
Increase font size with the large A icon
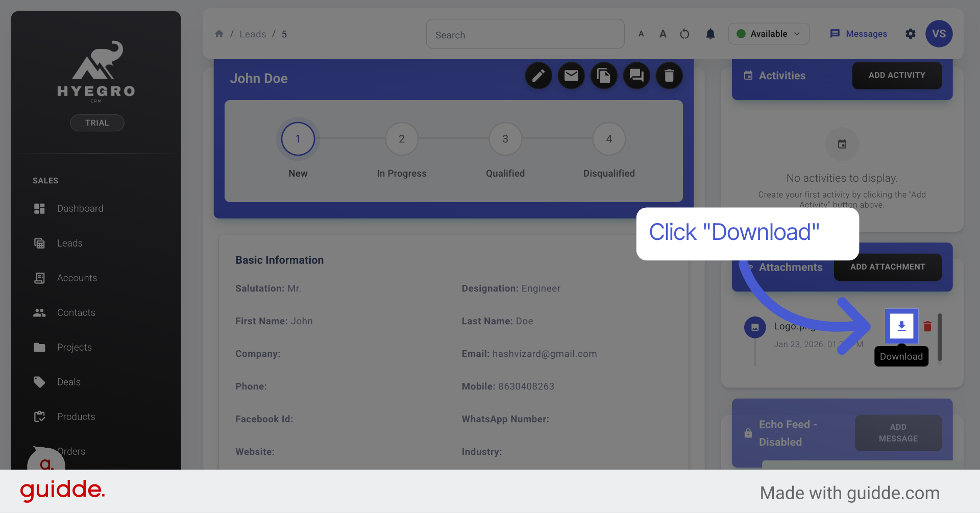pyautogui.click(x=663, y=34)
